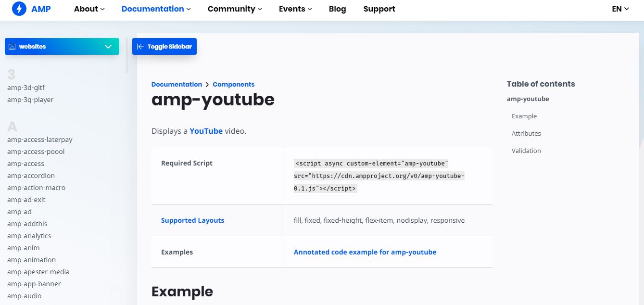Click the Required Script code snippet
This screenshot has width=644, height=305.
coord(379,176)
